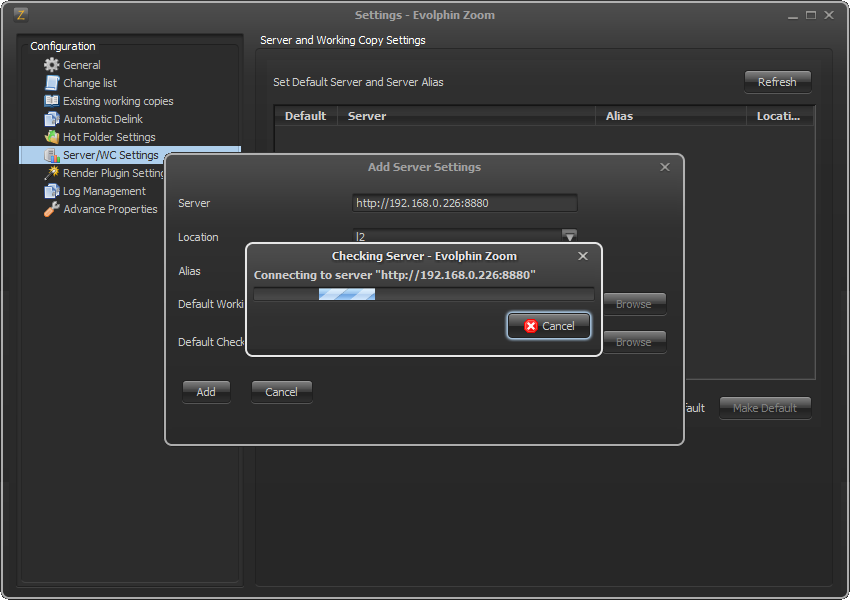Cancel the Add Server Settings dialog

[x=281, y=392]
